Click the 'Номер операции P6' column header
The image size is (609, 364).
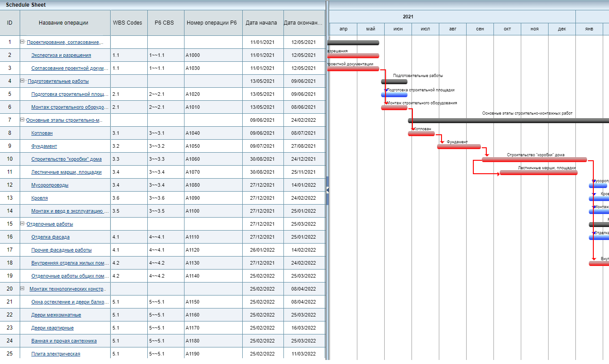[x=211, y=23]
